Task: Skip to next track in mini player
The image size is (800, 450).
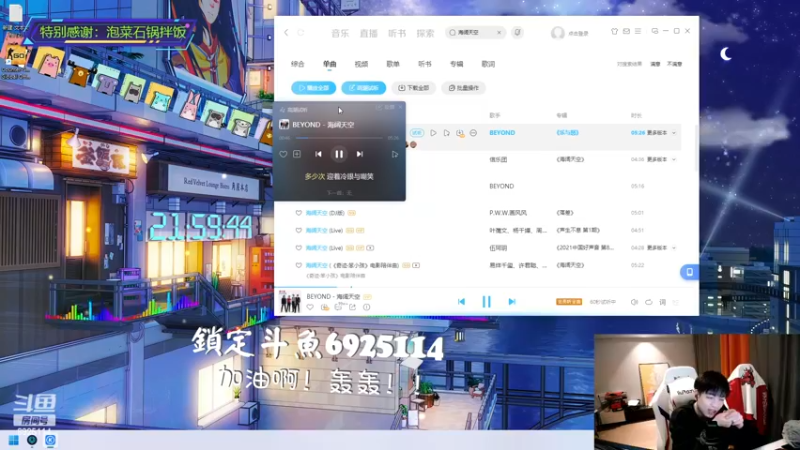Action: [360, 154]
